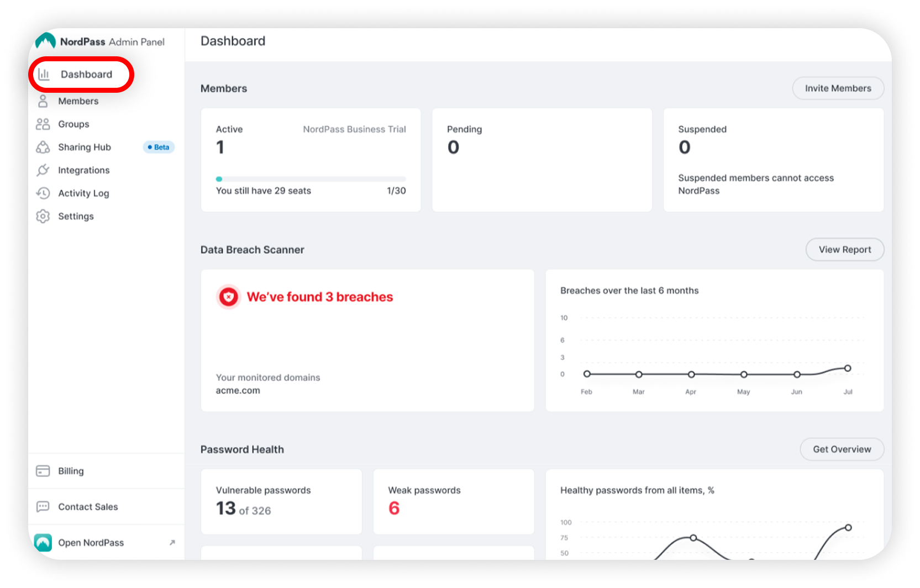Image resolution: width=920 pixels, height=588 pixels.
Task: Click the Pending members count 0
Action: pyautogui.click(x=453, y=147)
